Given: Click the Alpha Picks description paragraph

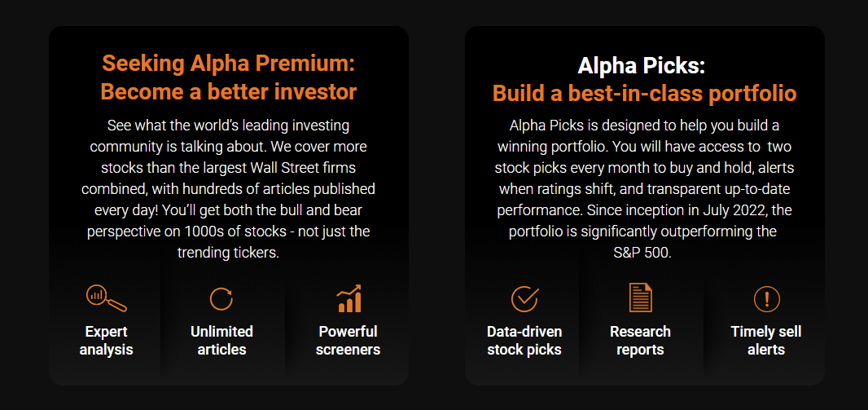Looking at the screenshot, I should [x=644, y=189].
